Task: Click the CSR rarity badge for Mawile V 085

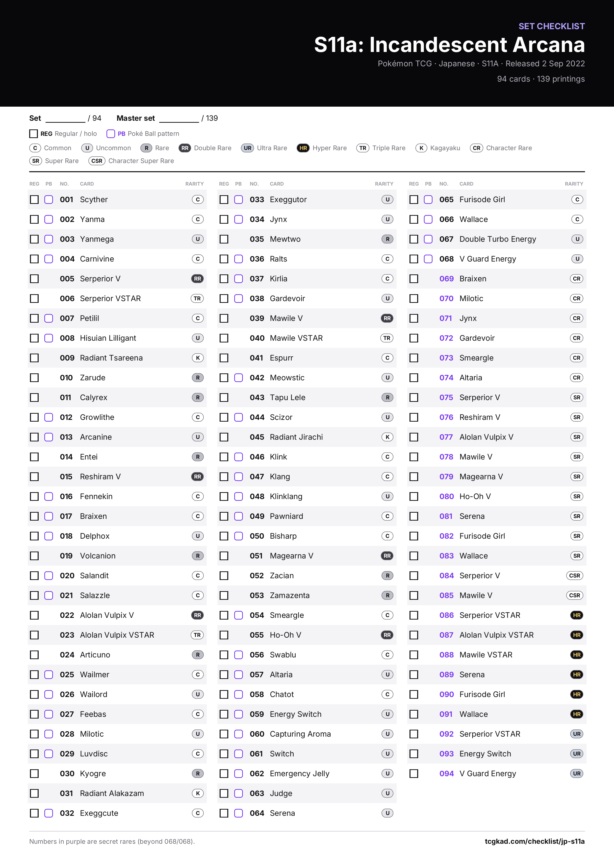Action: 574,595
